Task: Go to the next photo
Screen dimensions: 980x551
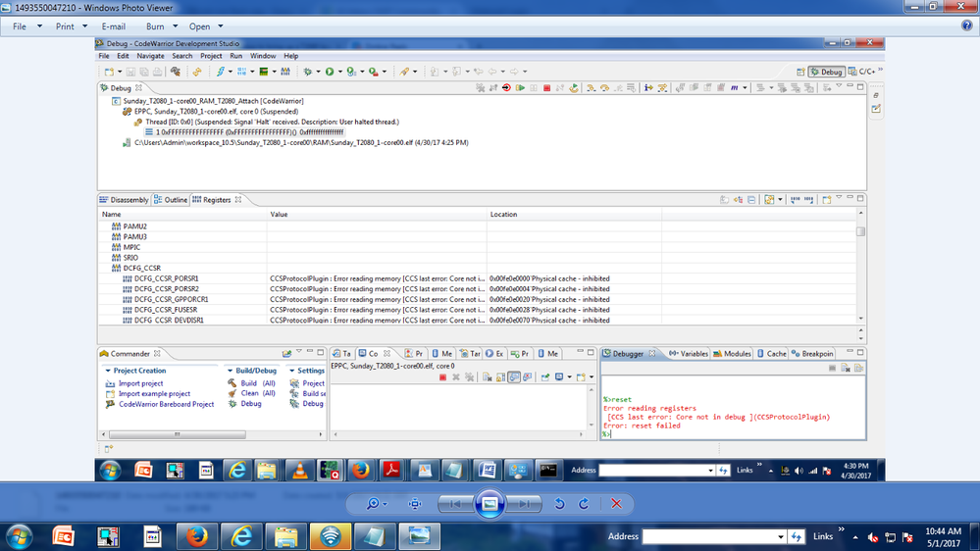Action: point(524,504)
